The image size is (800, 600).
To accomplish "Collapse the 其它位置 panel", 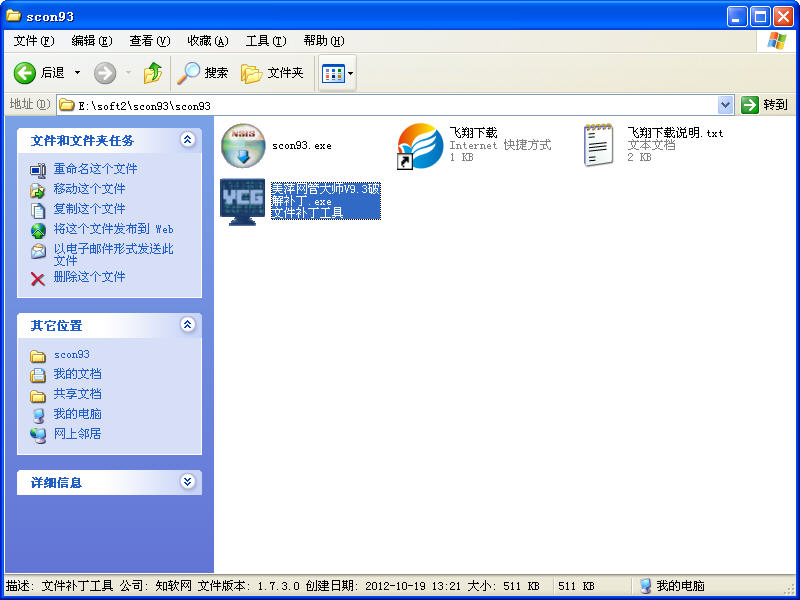I will 187,325.
